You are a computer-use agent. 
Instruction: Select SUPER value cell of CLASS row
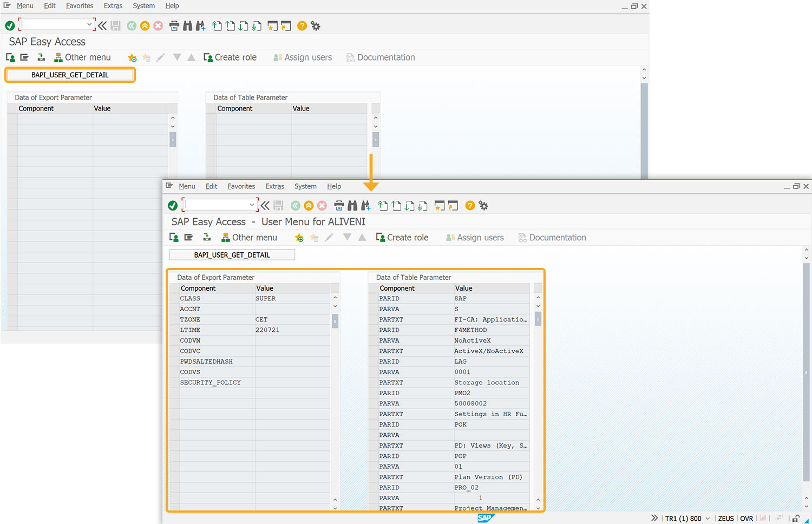(292, 299)
